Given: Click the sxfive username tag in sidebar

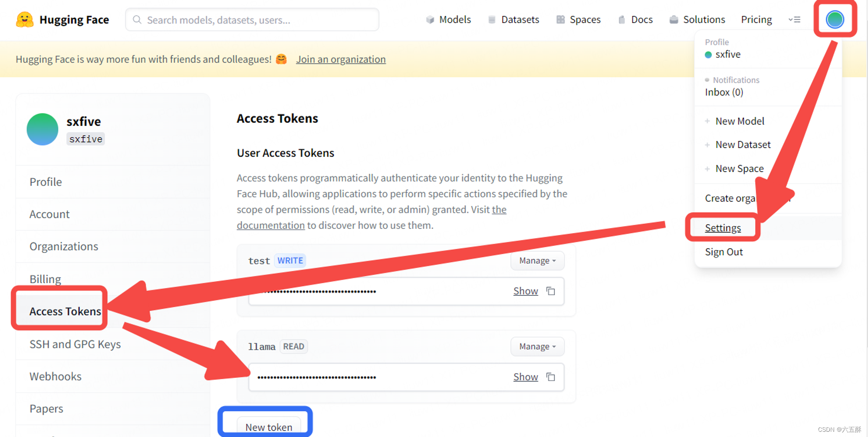Looking at the screenshot, I should pyautogui.click(x=86, y=139).
